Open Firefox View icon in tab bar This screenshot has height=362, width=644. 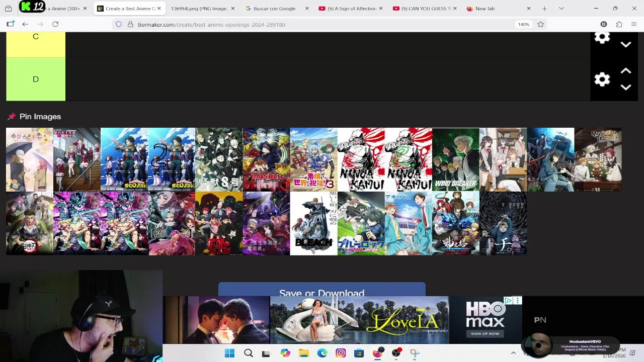pyautogui.click(x=8, y=9)
